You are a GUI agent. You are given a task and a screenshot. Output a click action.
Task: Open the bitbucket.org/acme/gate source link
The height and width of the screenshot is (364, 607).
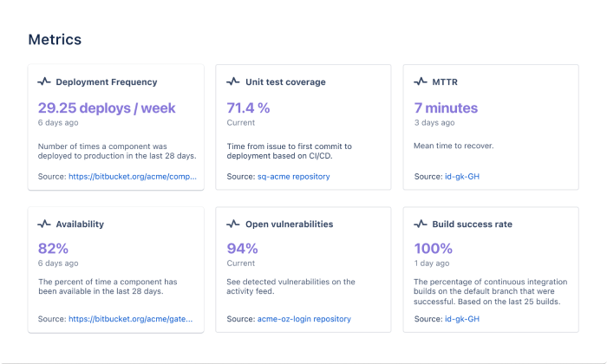coord(132,319)
